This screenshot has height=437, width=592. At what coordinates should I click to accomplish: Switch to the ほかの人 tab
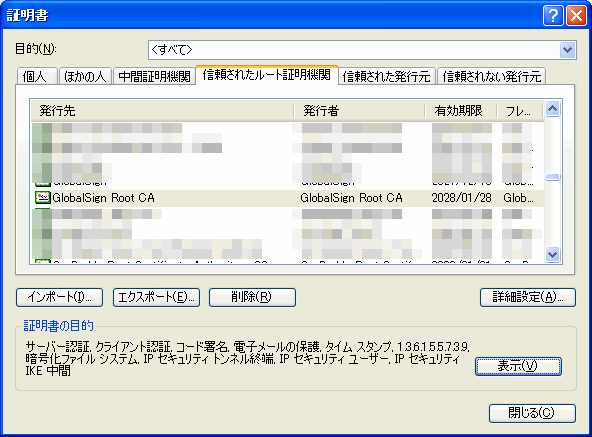click(x=85, y=76)
